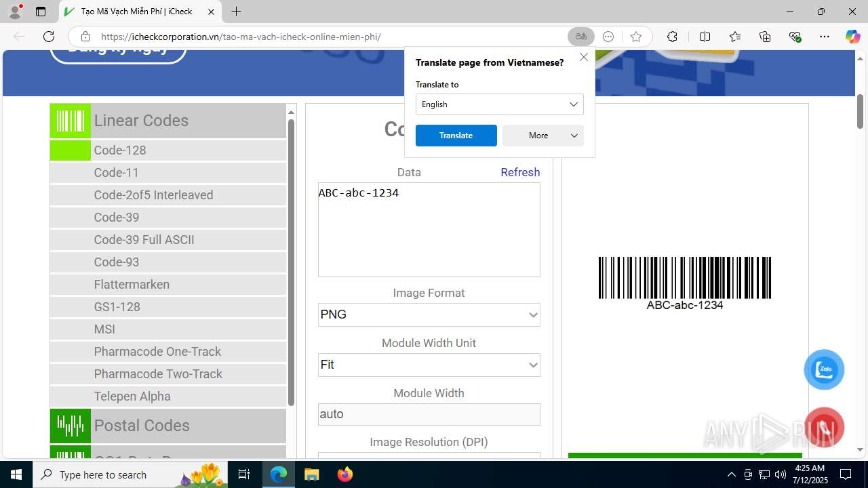868x488 pixels.
Task: Click the browser address bar URL
Action: [x=241, y=37]
